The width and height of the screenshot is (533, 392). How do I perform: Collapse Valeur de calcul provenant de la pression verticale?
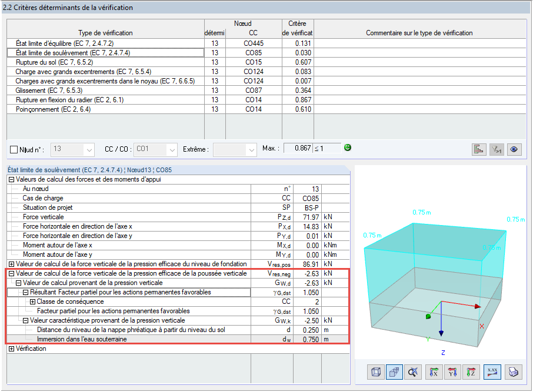click(x=18, y=283)
